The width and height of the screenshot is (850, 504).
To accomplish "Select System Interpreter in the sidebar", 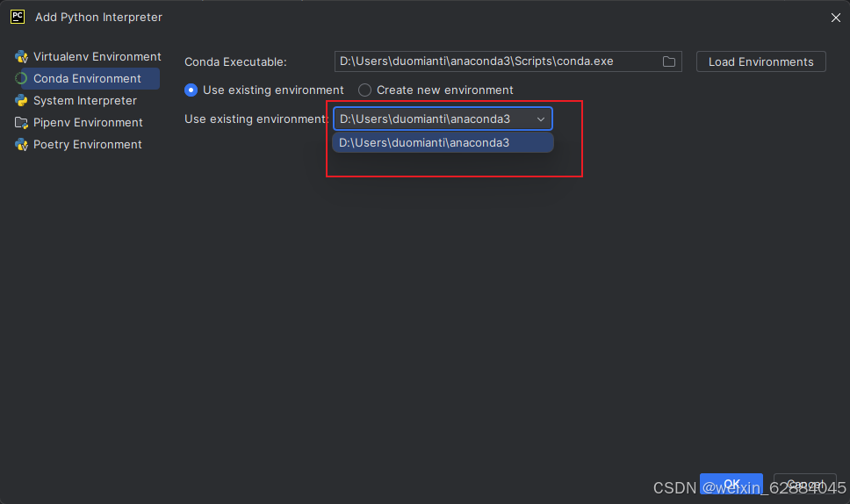I will pos(87,101).
